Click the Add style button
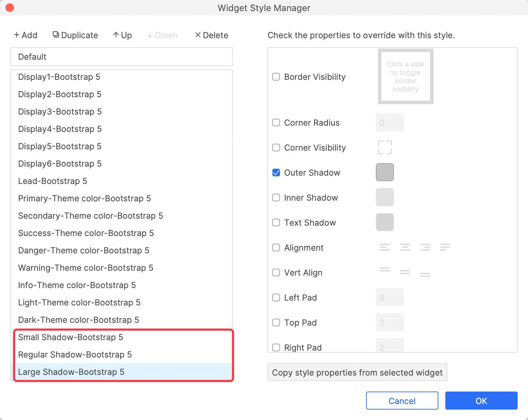Screen dimensions: 528x420 point(25,35)
